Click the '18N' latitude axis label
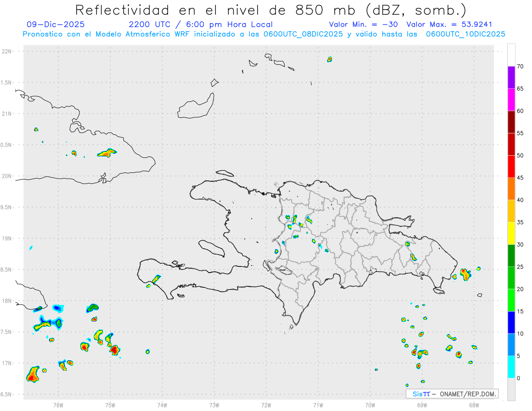Viewport: 532px width, 411px height. [x=7, y=301]
